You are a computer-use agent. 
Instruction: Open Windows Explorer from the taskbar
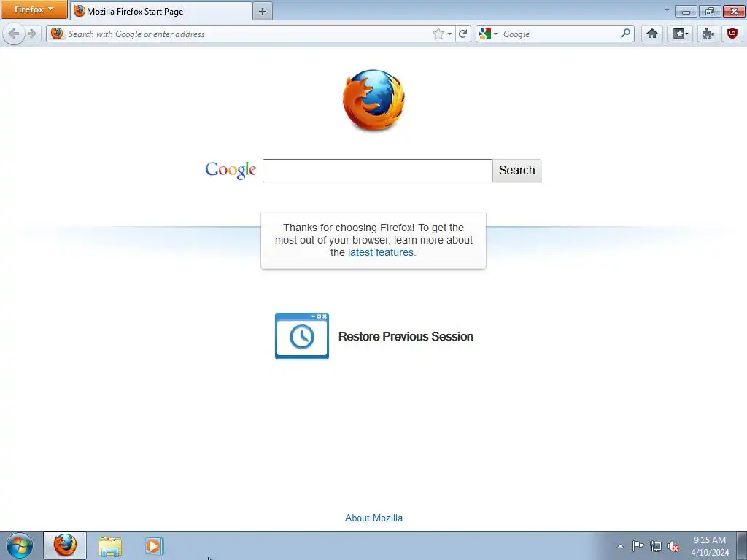pyautogui.click(x=110, y=545)
